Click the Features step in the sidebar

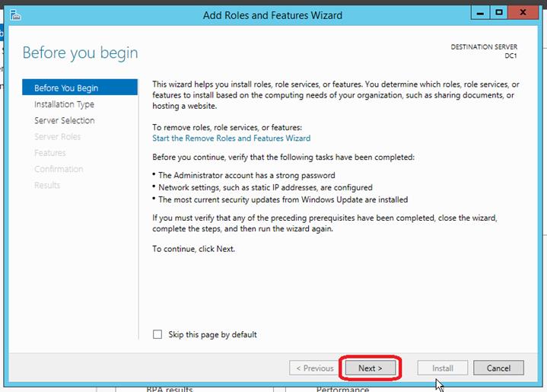click(50, 152)
